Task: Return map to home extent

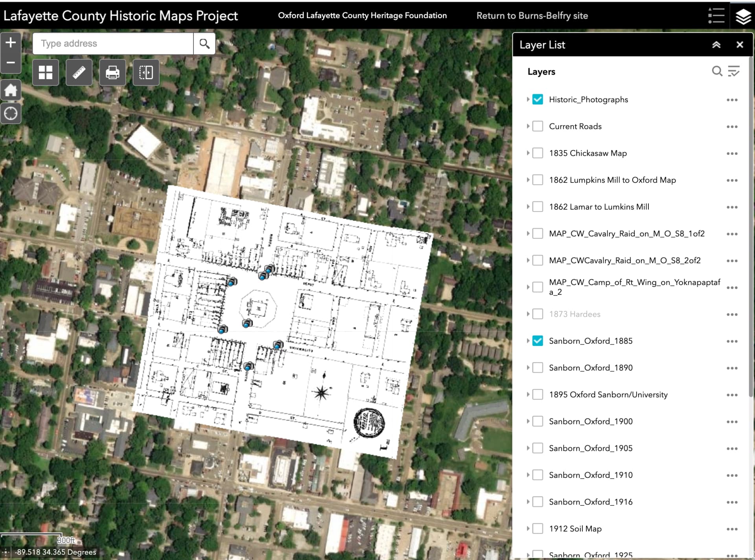Action: pyautogui.click(x=11, y=90)
